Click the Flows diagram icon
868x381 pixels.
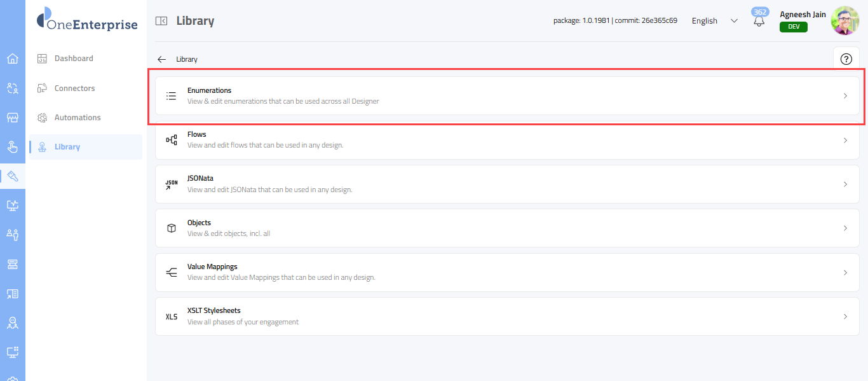point(171,140)
